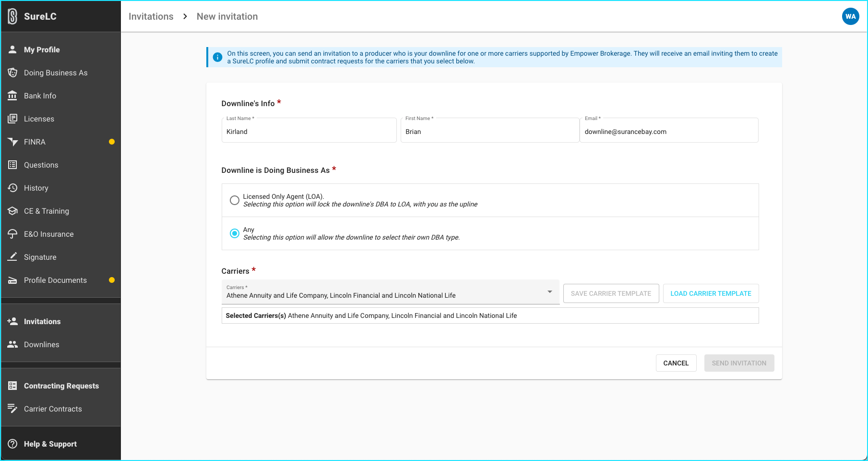Click the Contracting Requests icon

click(13, 386)
